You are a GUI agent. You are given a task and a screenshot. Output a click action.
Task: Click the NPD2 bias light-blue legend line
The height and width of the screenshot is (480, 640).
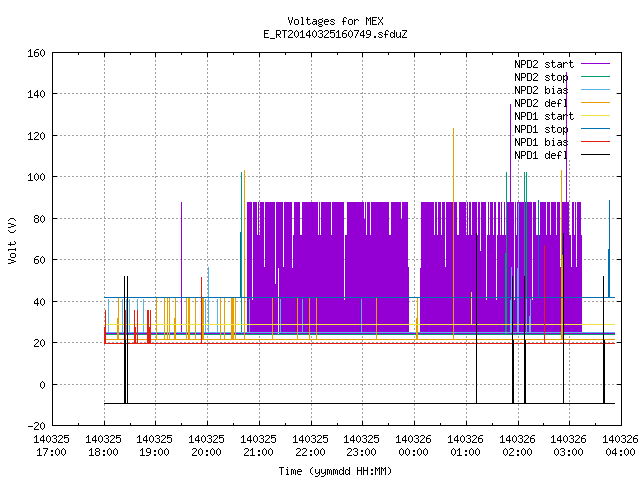595,89
